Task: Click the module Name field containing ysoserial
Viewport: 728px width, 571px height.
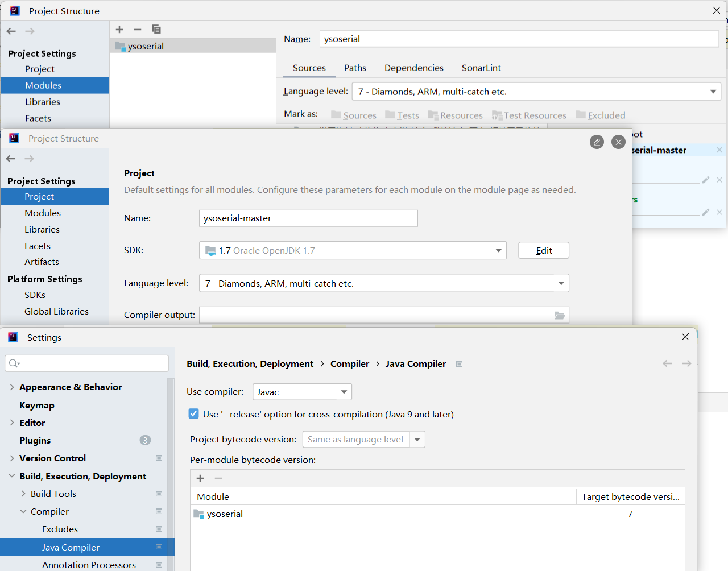Action: [519, 39]
